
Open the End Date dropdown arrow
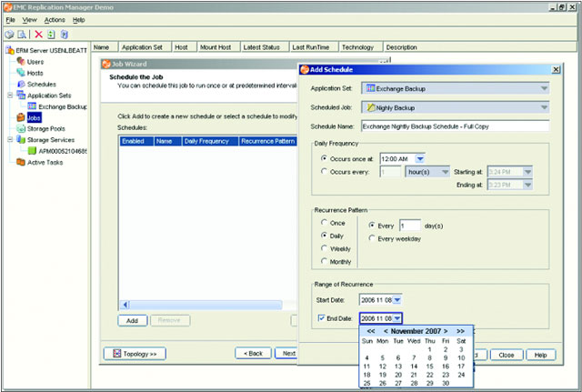397,318
